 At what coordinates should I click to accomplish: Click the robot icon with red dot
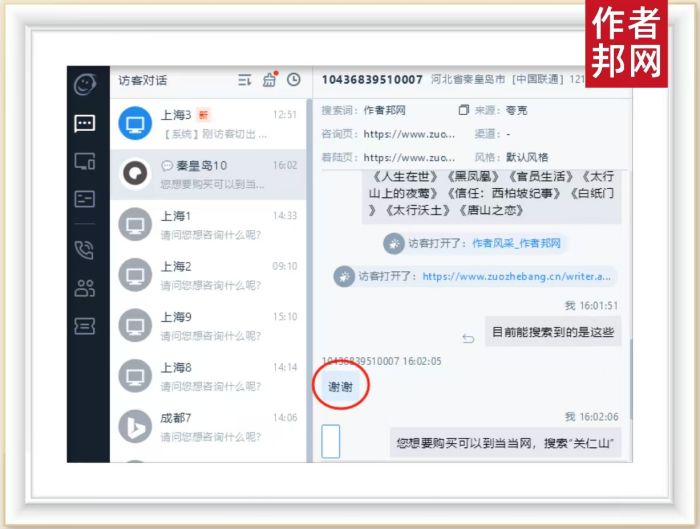(269, 80)
